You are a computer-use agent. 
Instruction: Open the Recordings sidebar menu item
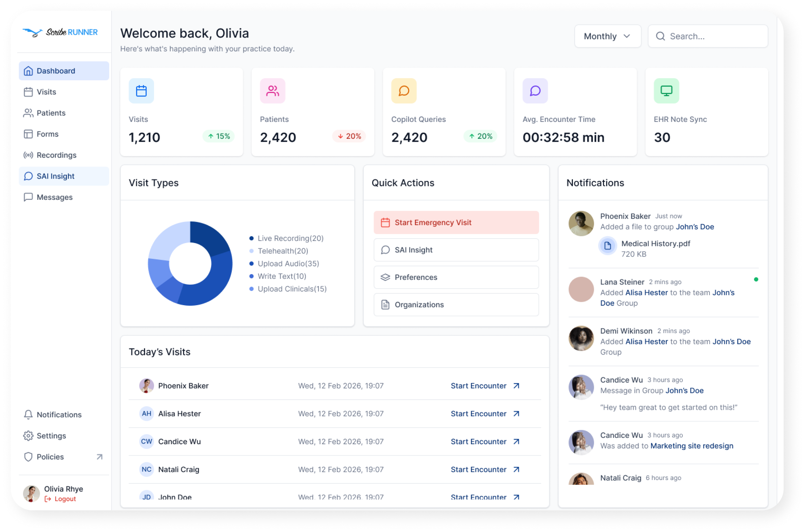[64, 155]
